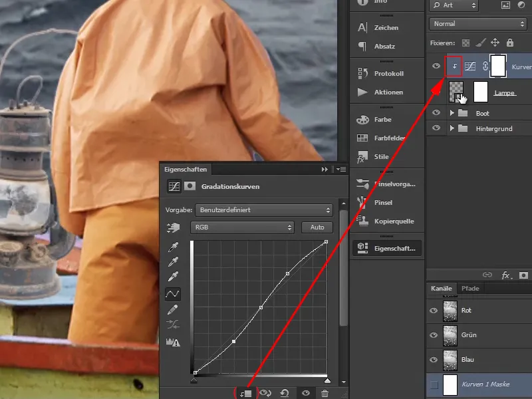Select the Eigenschaften panel tab
This screenshot has width=532, height=399.
click(x=186, y=169)
